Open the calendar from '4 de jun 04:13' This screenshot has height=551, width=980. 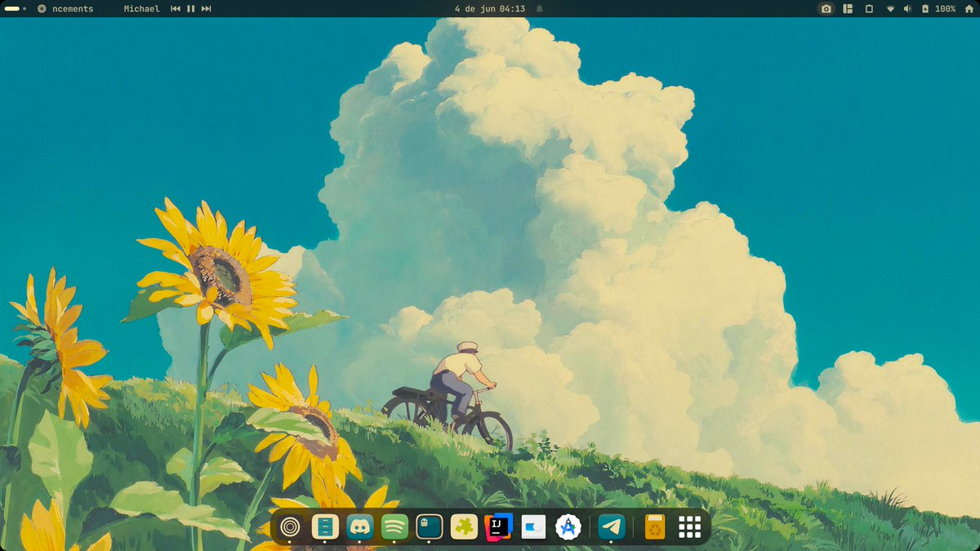pyautogui.click(x=489, y=8)
